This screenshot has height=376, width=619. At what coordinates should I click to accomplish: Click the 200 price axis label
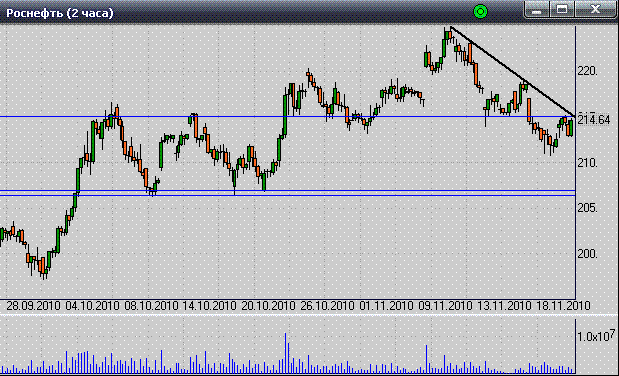point(587,254)
